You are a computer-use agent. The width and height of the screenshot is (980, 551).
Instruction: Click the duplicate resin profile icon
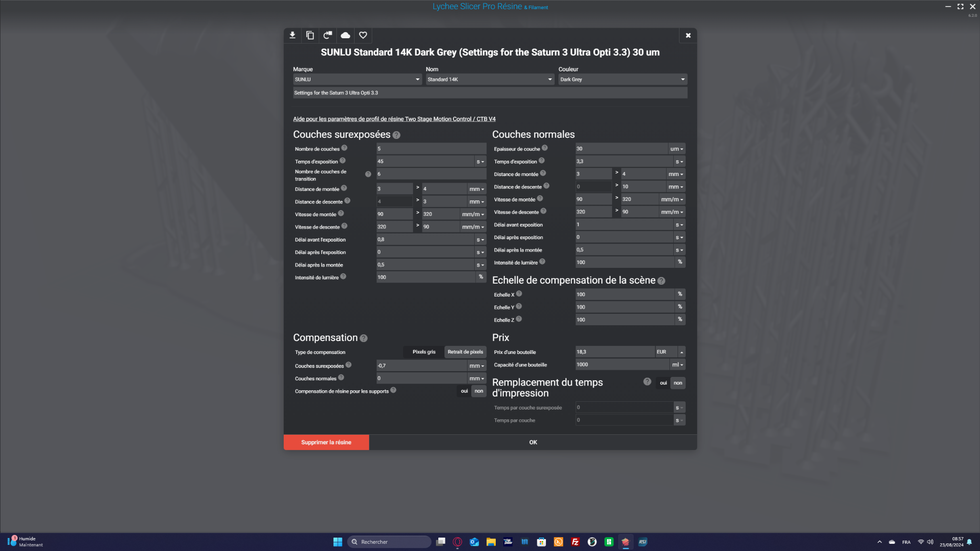point(310,35)
